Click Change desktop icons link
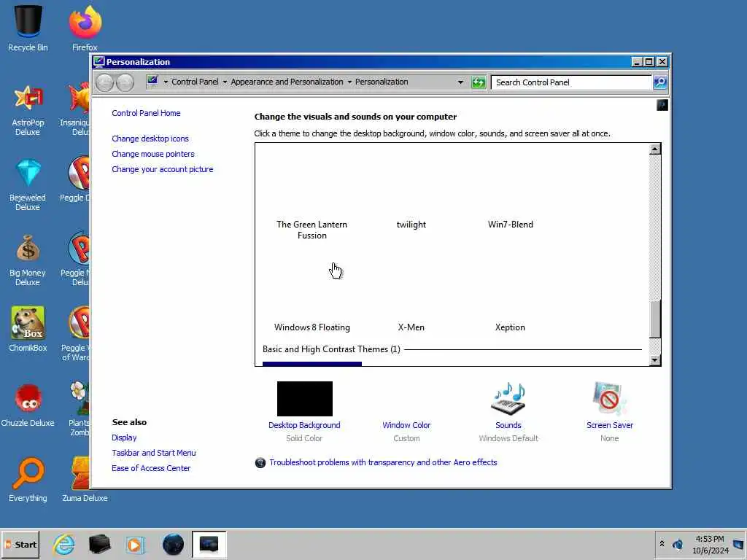This screenshot has height=560, width=747. [150, 139]
